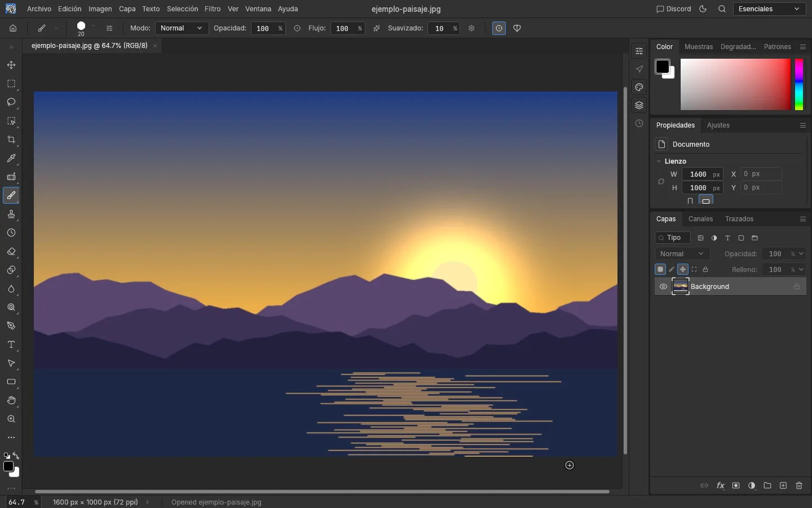Viewport: 812px width, 508px height.
Task: Add layer effects with fx icon
Action: tap(720, 485)
